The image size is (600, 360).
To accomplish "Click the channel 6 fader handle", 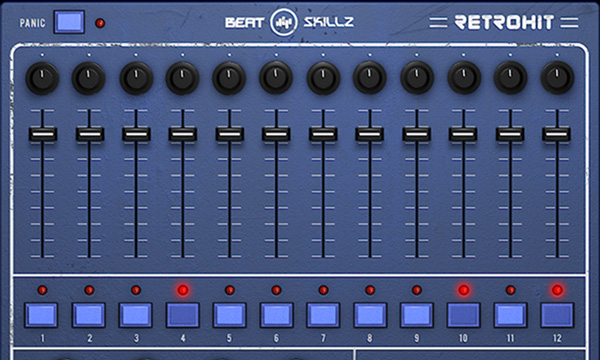I will coord(276,134).
